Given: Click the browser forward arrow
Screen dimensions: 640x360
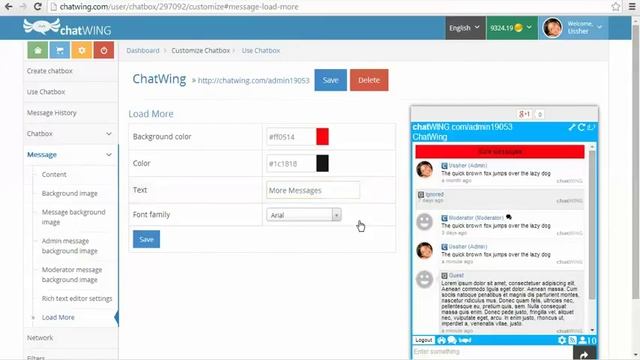Looking at the screenshot, I should coord(23,7).
